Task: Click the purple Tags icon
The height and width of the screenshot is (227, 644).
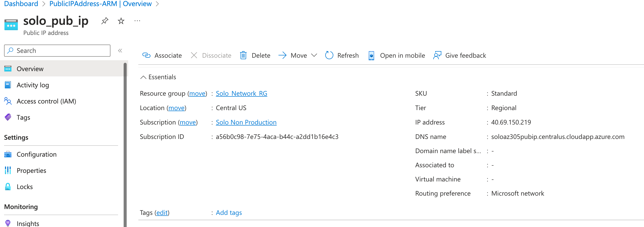Action: pos(8,117)
